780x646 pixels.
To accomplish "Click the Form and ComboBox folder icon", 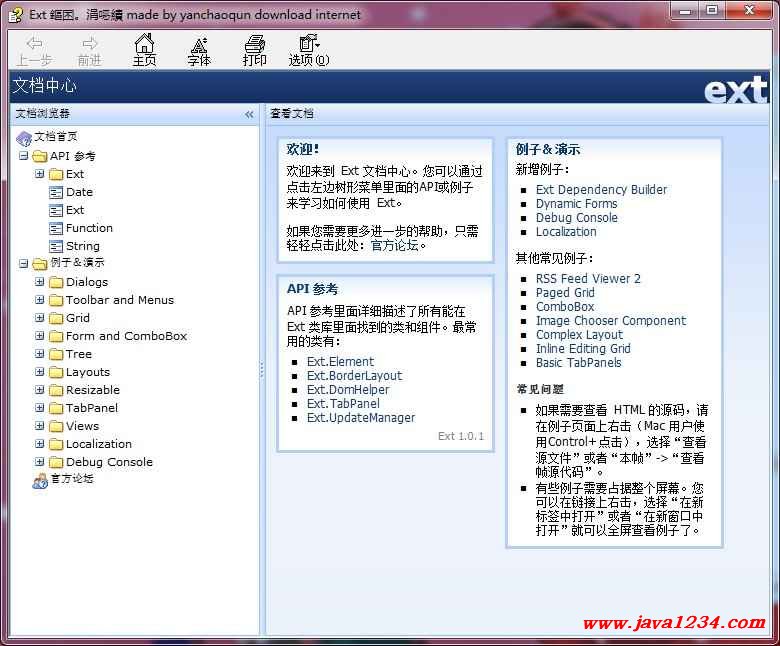I will (56, 336).
